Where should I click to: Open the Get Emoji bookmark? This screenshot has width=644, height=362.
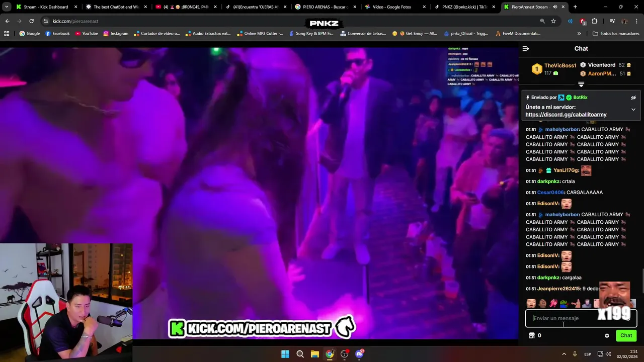[x=415, y=33]
